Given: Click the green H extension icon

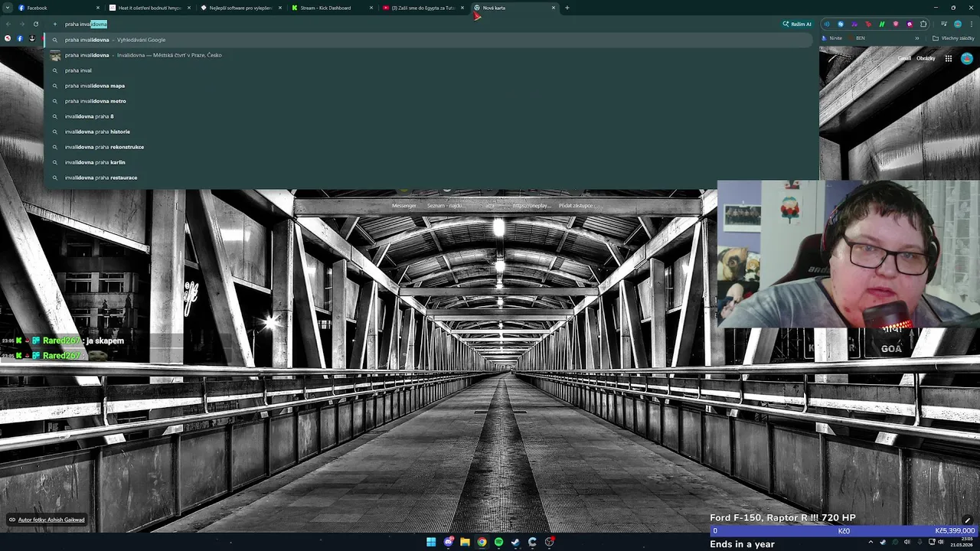Looking at the screenshot, I should coord(882,24).
